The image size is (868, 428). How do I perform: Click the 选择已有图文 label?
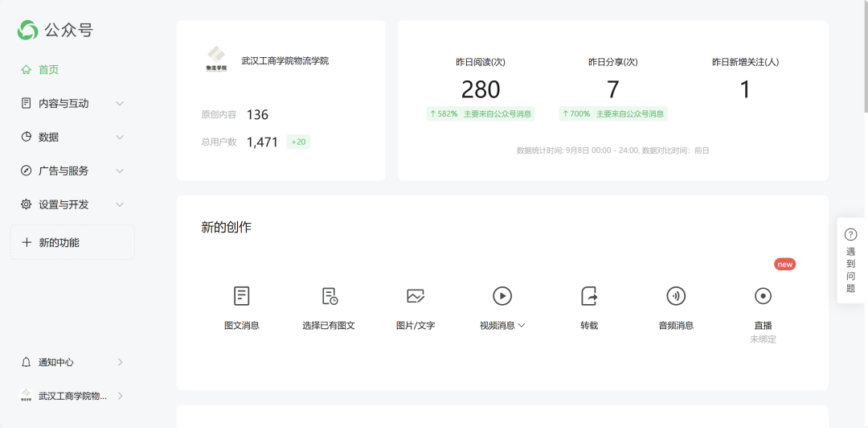pyautogui.click(x=329, y=326)
